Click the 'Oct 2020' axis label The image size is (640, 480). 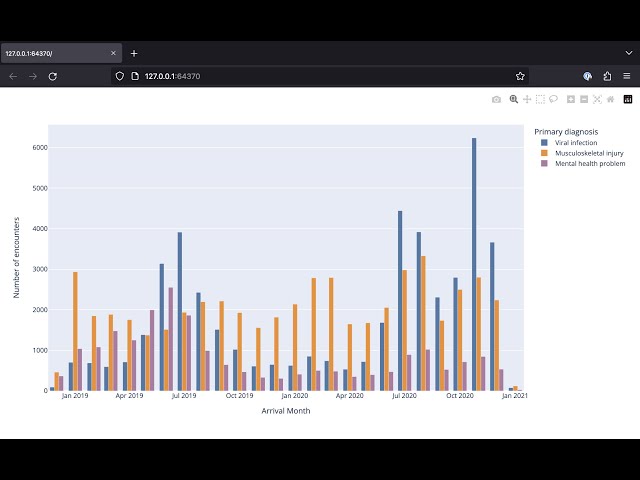[x=460, y=396]
